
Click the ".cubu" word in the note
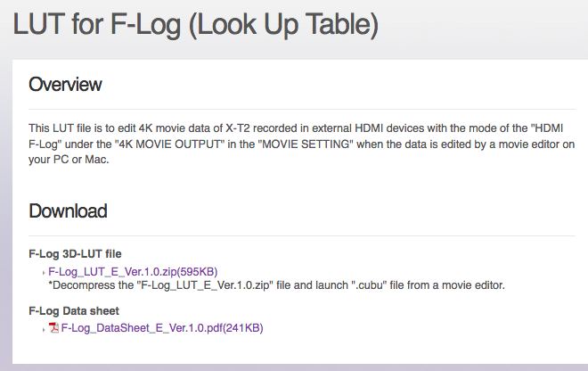(x=369, y=285)
